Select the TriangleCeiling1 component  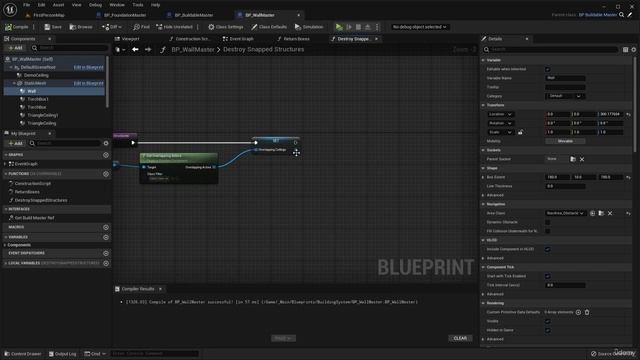pyautogui.click(x=42, y=115)
